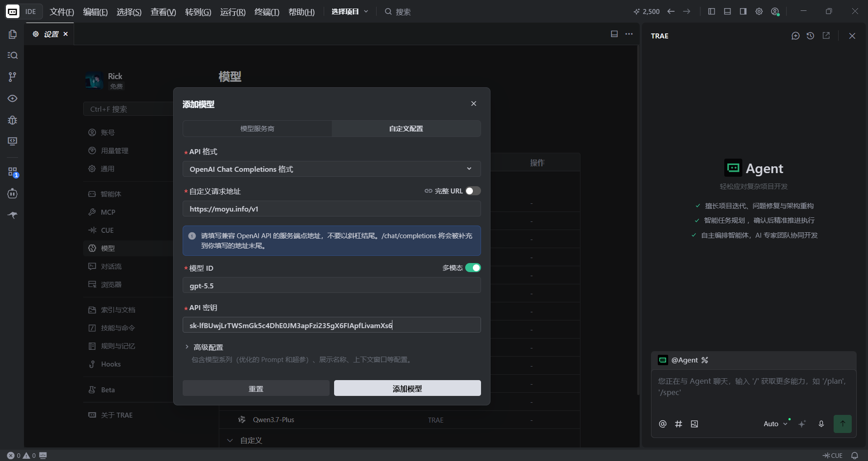Screen dimensions: 868x461
Task: Open the API 格式 dropdown
Action: (331, 169)
